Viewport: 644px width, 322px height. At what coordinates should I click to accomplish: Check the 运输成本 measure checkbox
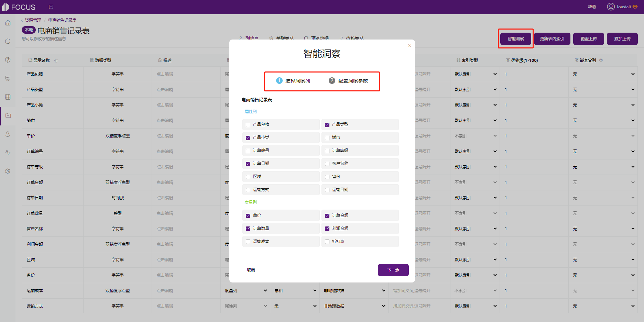click(248, 241)
